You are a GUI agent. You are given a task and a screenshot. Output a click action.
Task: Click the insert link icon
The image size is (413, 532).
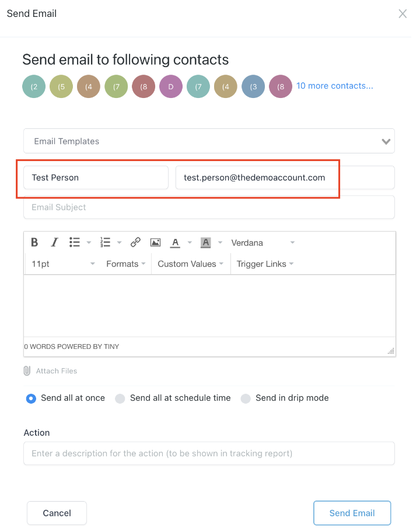pyautogui.click(x=135, y=243)
